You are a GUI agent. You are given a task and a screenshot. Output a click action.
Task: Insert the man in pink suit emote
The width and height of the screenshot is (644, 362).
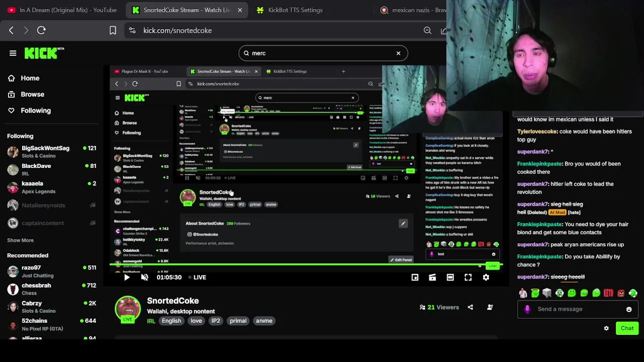(523, 293)
